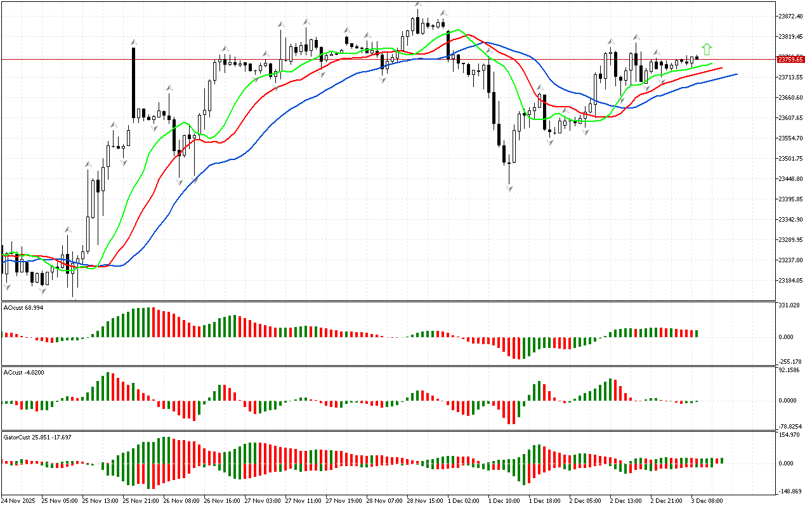Click the 331.028 value on the AO scale
812x508 pixels.
click(789, 305)
